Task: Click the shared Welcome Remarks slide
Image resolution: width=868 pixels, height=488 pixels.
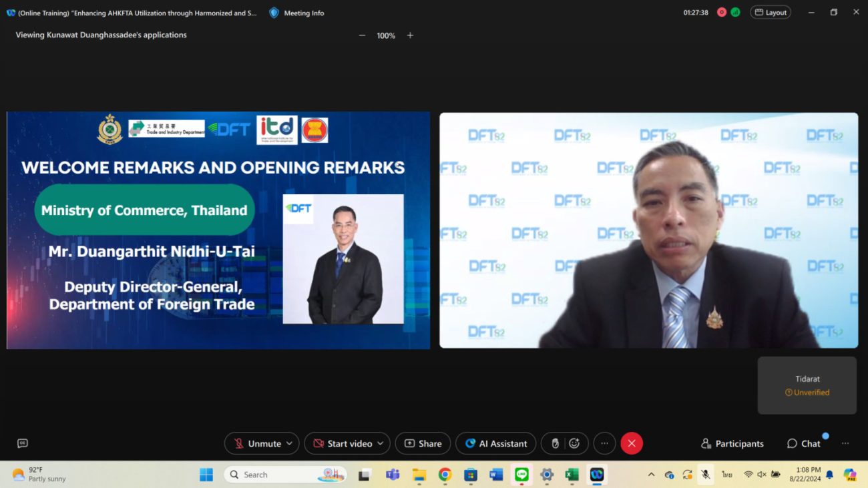Action: [218, 230]
